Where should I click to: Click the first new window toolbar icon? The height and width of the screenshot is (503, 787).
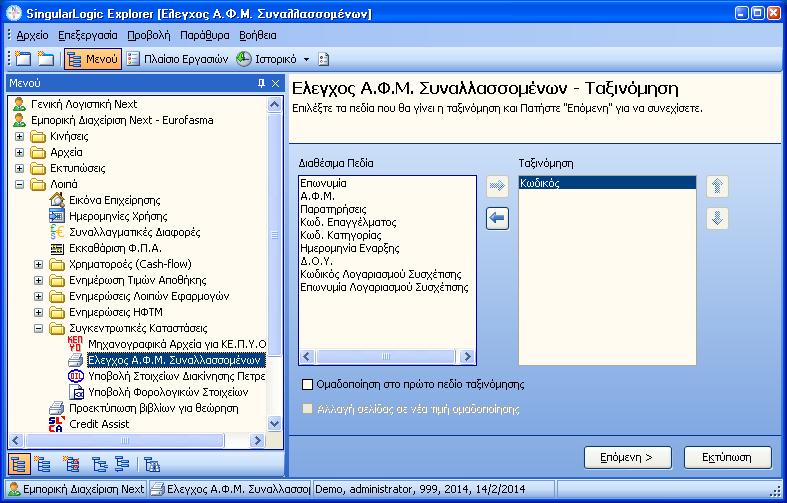click(x=23, y=59)
